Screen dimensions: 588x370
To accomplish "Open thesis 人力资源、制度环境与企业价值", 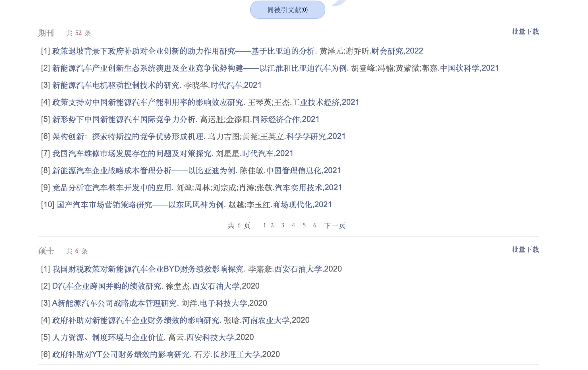I will click(x=108, y=338).
